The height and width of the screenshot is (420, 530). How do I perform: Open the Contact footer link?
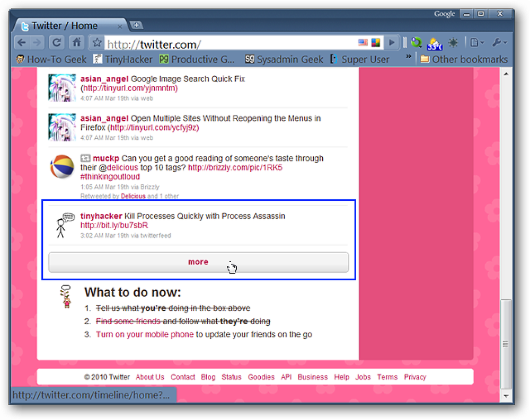click(183, 377)
